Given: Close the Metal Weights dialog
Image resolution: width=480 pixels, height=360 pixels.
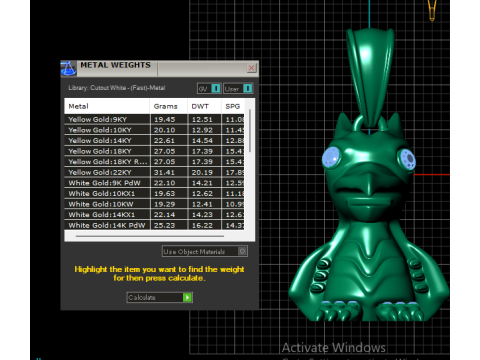Looking at the screenshot, I should click(x=251, y=68).
